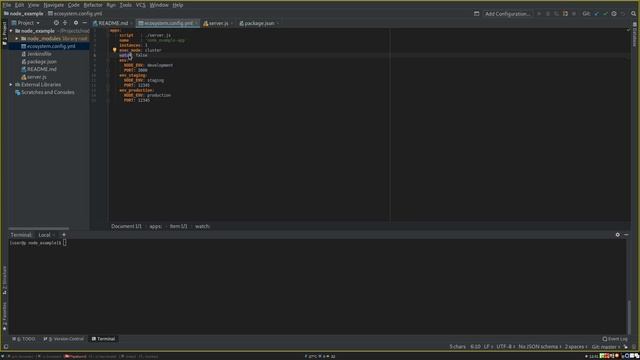
Task: Open the No JSON schema selector
Action: [x=540, y=347]
